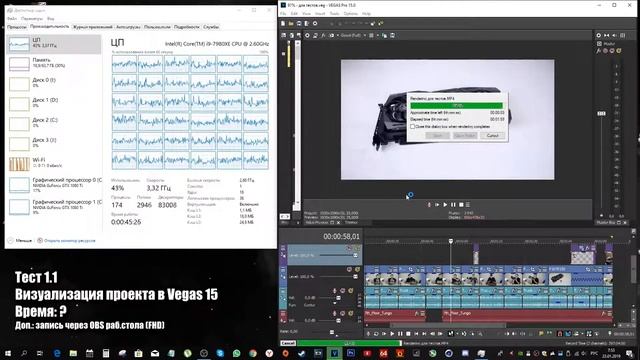This screenshot has height=360, width=640.
Task: Select Диск 2 (C:) in performance sidebar
Action: tap(53, 123)
